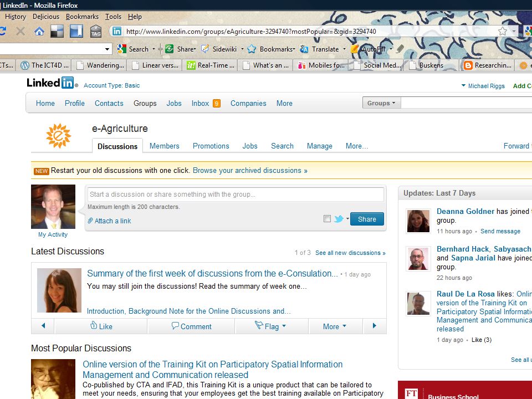This screenshot has height=399, width=532.
Task: Click the previous discussion left arrow
Action: click(43, 326)
